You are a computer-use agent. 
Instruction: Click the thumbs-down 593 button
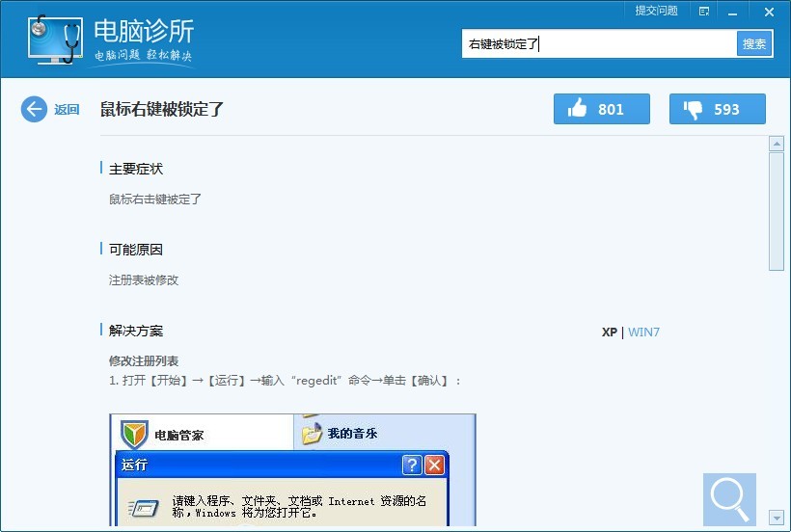[717, 109]
